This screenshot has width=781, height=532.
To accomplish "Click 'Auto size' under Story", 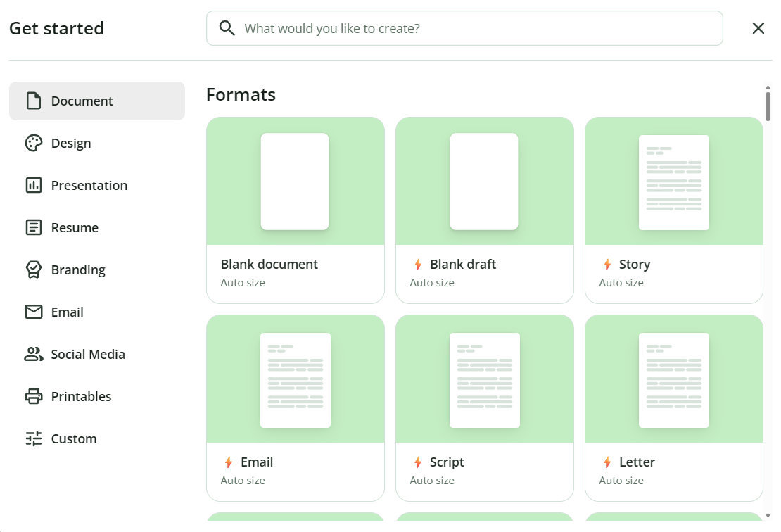I will pos(621,283).
